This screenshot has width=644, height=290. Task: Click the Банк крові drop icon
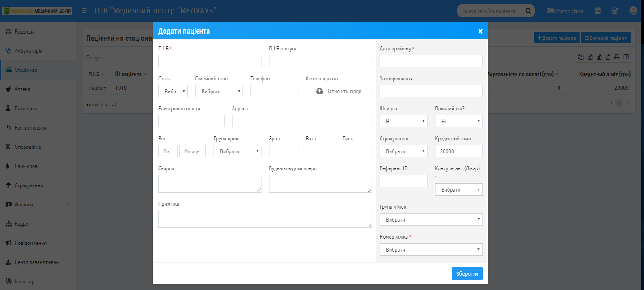[8, 166]
